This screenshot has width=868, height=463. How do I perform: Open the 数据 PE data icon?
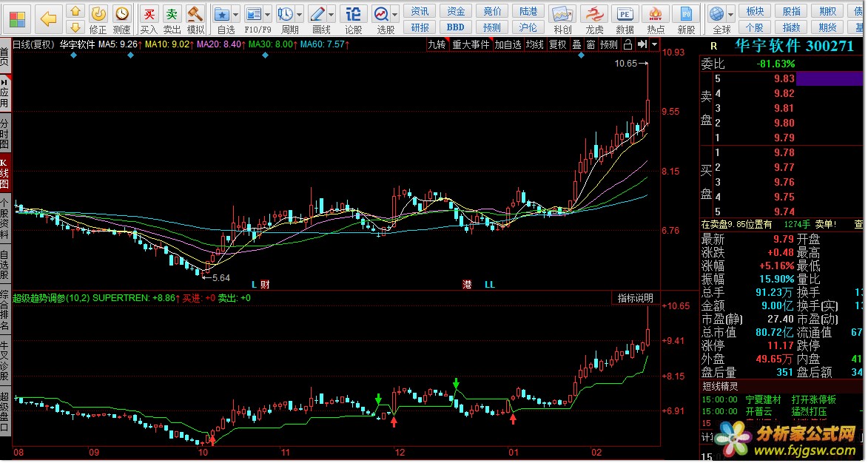[x=625, y=14]
